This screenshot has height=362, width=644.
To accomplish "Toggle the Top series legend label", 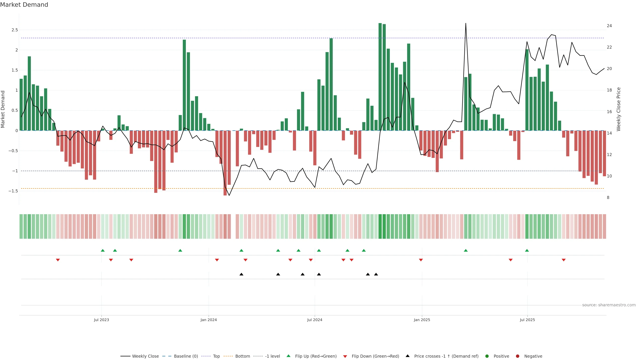I will pos(216,356).
